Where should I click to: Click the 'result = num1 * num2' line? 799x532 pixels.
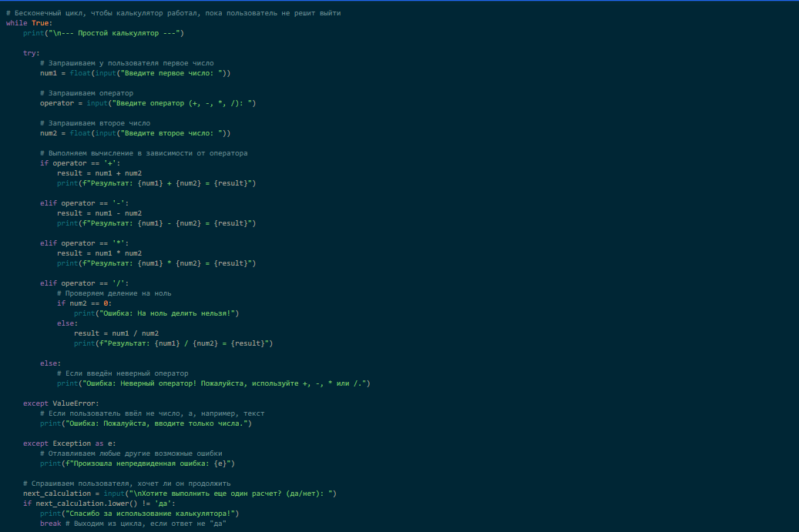click(x=99, y=253)
